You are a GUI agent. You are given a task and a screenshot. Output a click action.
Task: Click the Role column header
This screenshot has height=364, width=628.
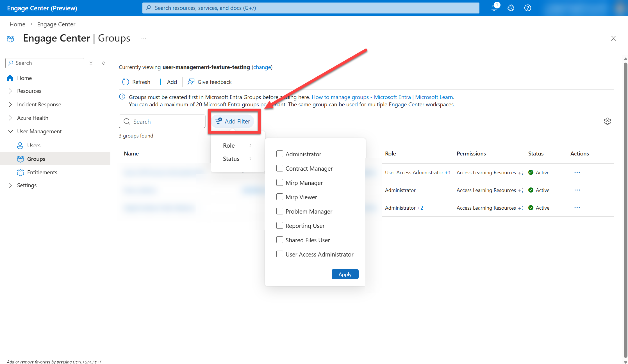coord(390,154)
